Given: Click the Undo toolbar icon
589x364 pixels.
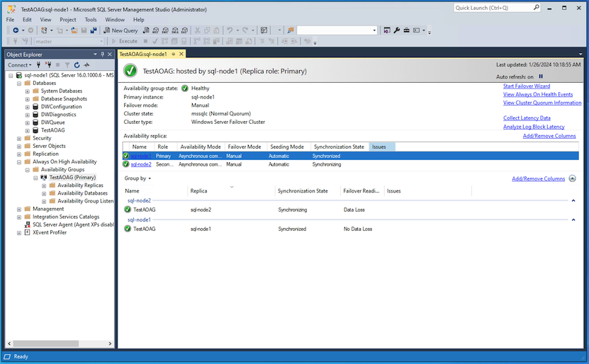Looking at the screenshot, I should pos(230,30).
